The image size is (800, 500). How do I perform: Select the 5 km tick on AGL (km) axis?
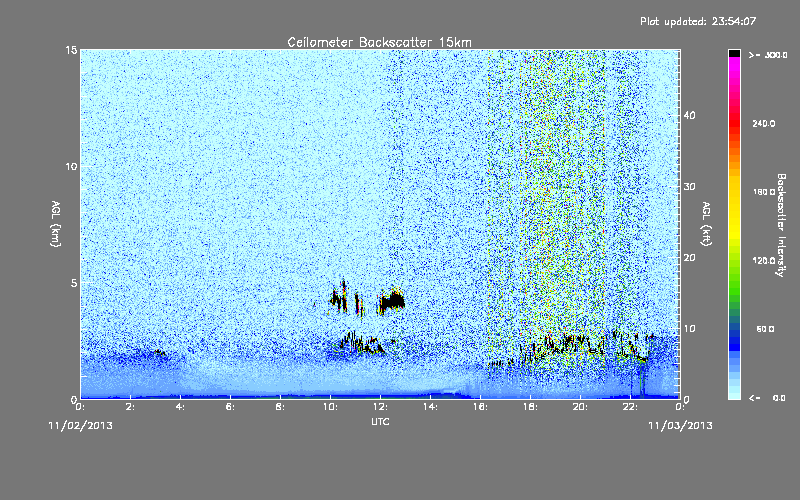[x=74, y=283]
